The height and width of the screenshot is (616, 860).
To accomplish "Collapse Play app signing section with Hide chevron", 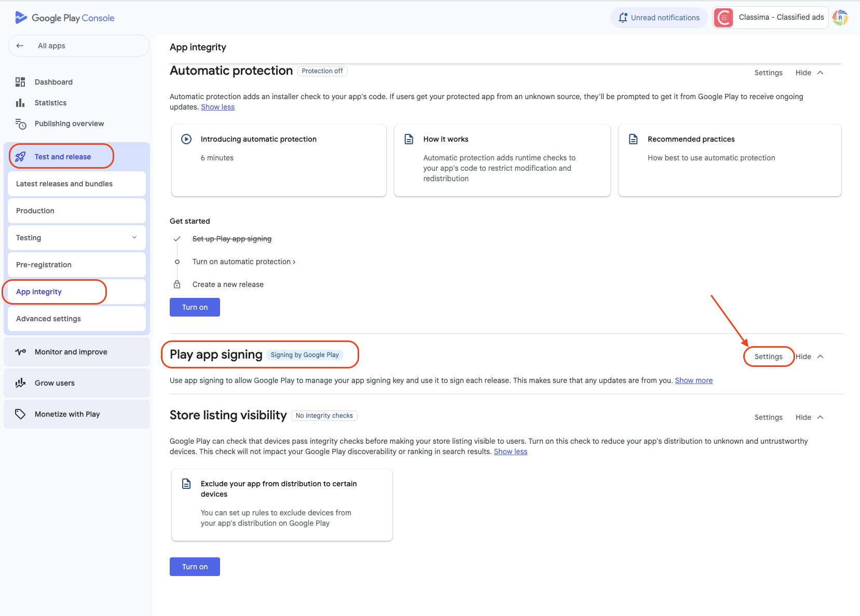I will click(821, 357).
